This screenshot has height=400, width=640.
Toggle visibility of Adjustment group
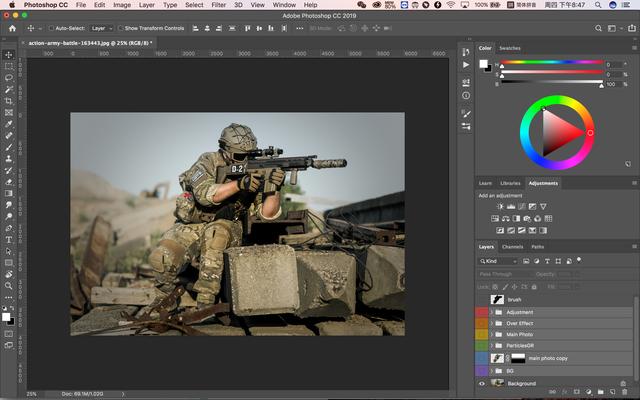point(482,312)
